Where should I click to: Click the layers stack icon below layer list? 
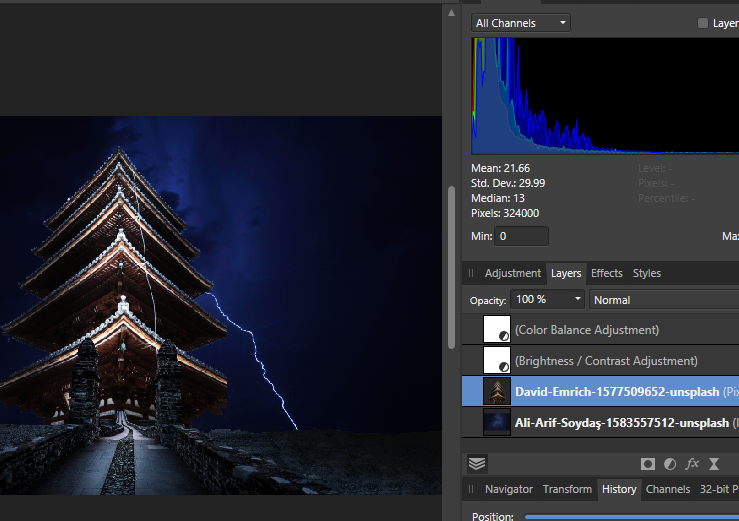point(477,464)
